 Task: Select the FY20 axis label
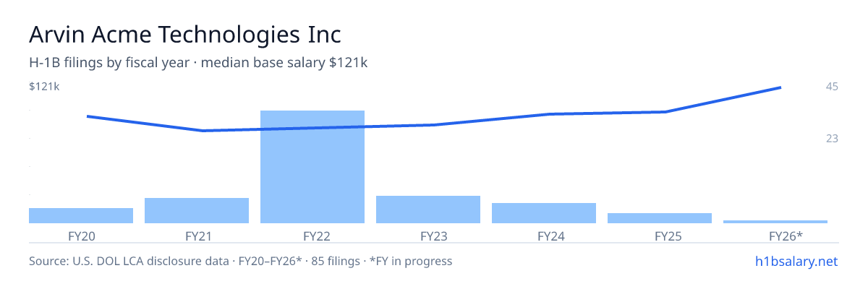coord(81,236)
